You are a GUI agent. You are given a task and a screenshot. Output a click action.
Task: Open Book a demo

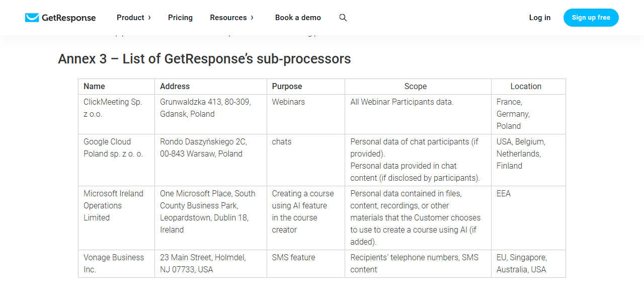click(298, 18)
